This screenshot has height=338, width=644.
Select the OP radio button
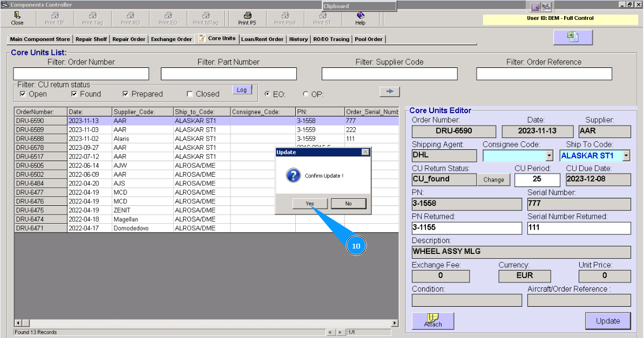[x=306, y=94]
